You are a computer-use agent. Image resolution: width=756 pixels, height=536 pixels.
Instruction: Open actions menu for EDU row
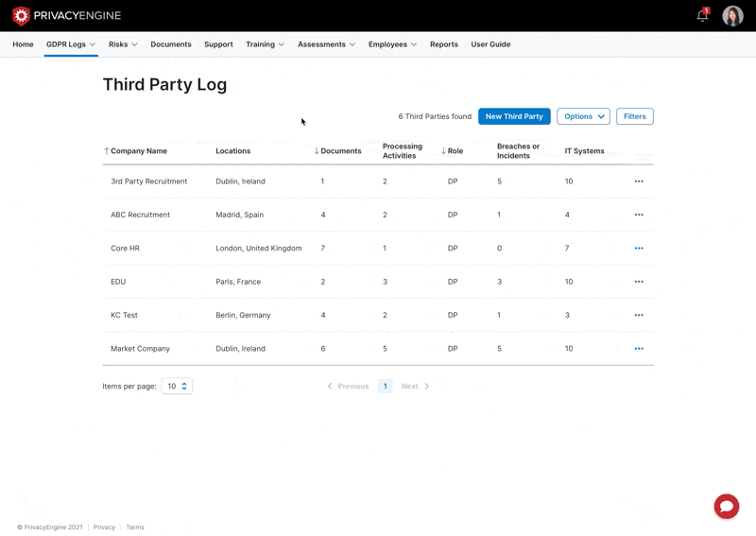pyautogui.click(x=639, y=282)
